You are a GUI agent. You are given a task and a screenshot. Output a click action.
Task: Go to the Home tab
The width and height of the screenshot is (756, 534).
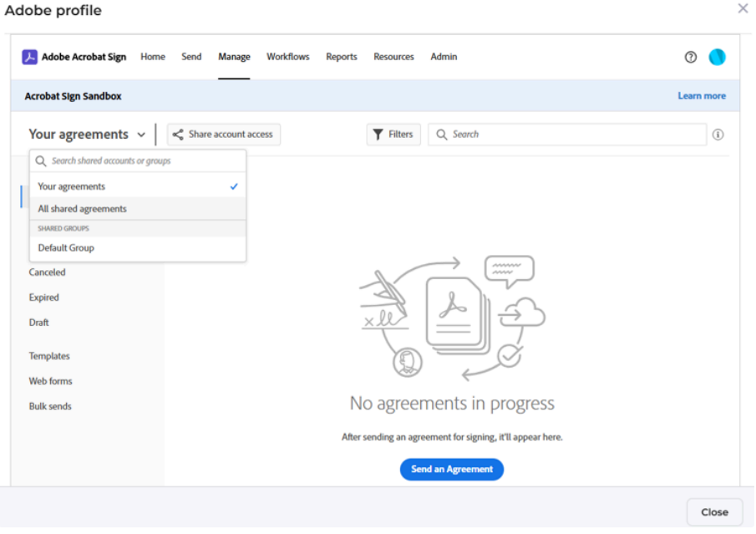coord(153,57)
